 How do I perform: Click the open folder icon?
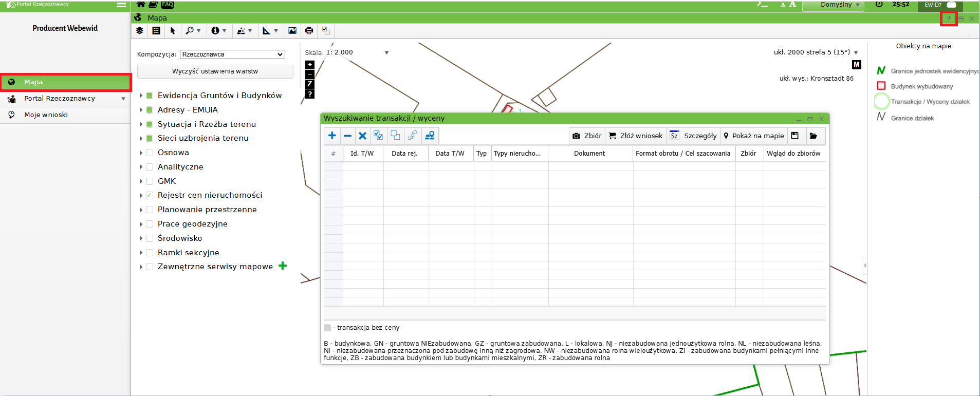click(x=813, y=136)
